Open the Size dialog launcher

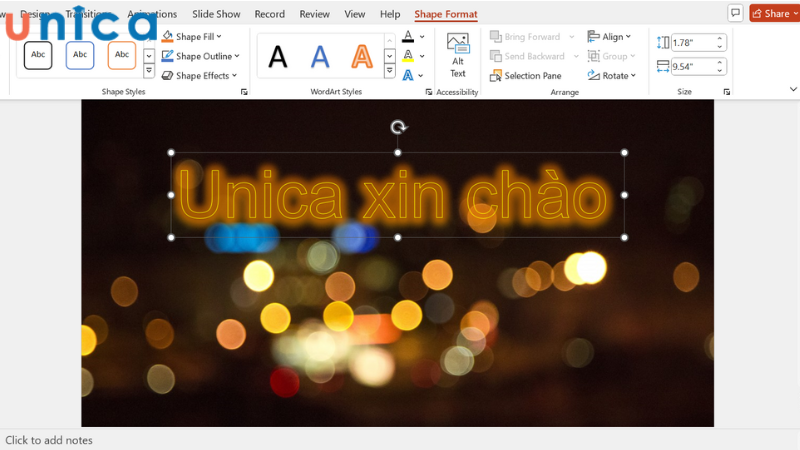[727, 92]
